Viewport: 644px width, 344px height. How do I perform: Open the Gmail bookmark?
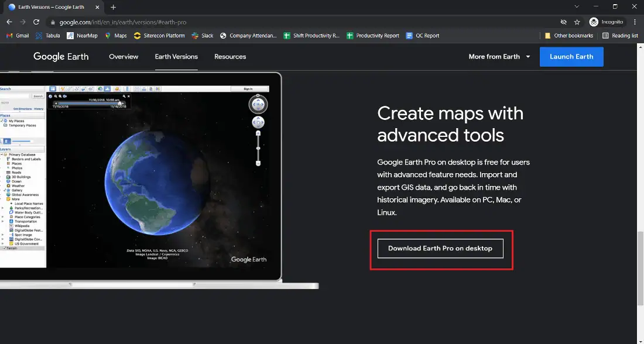[18, 36]
